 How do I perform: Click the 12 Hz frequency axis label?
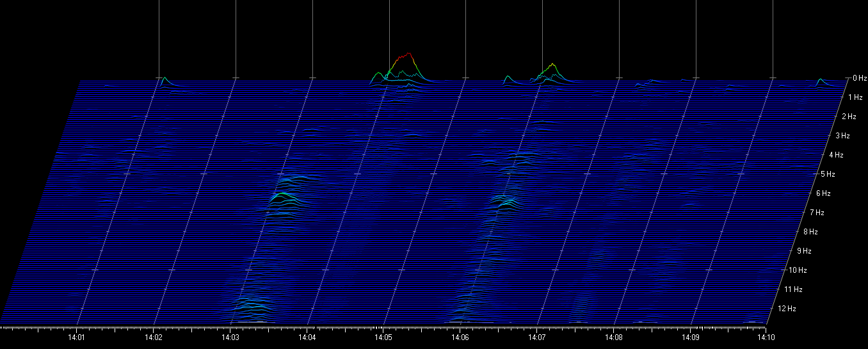787,309
